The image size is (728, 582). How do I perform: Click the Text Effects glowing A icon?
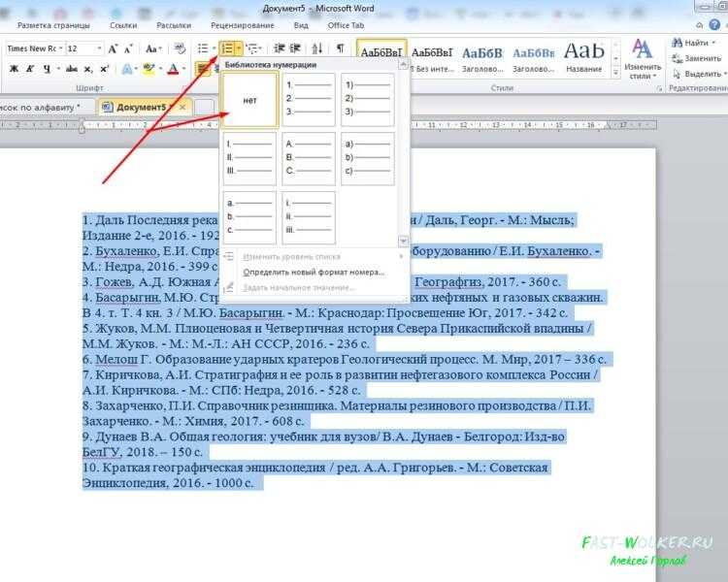pos(126,69)
